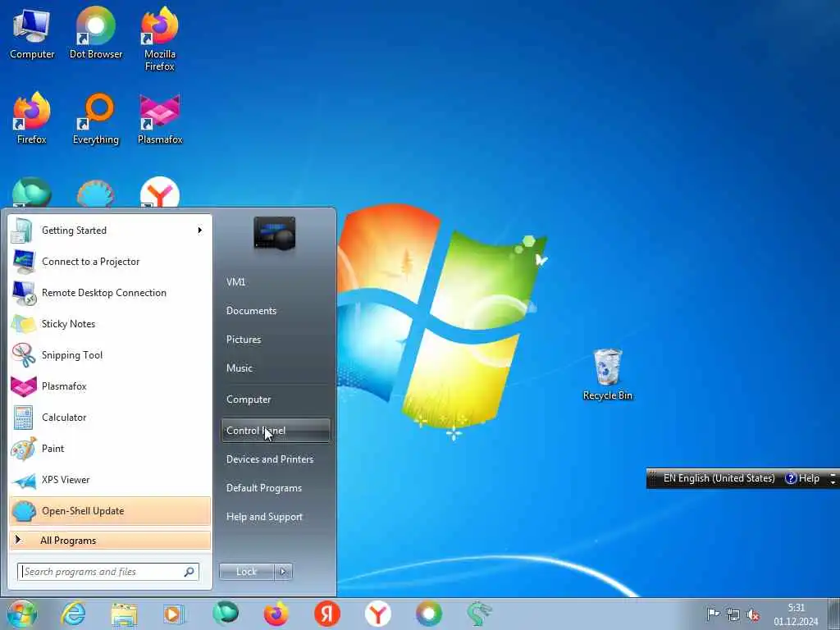The image size is (840, 630).
Task: Launch Paint from the Start menu
Action: pyautogui.click(x=110, y=449)
